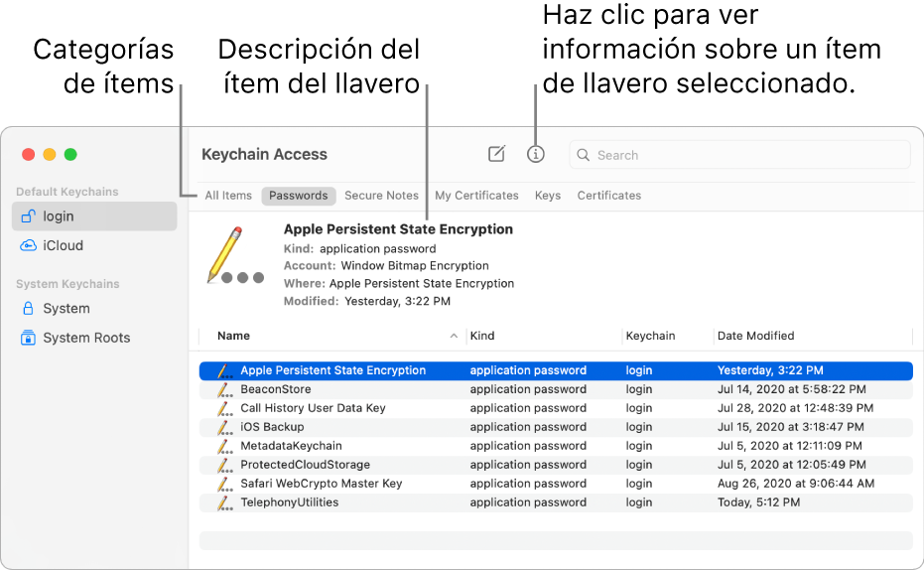Switch to the Keys tab
Viewport: 924px width, 571px height.
pos(548,196)
